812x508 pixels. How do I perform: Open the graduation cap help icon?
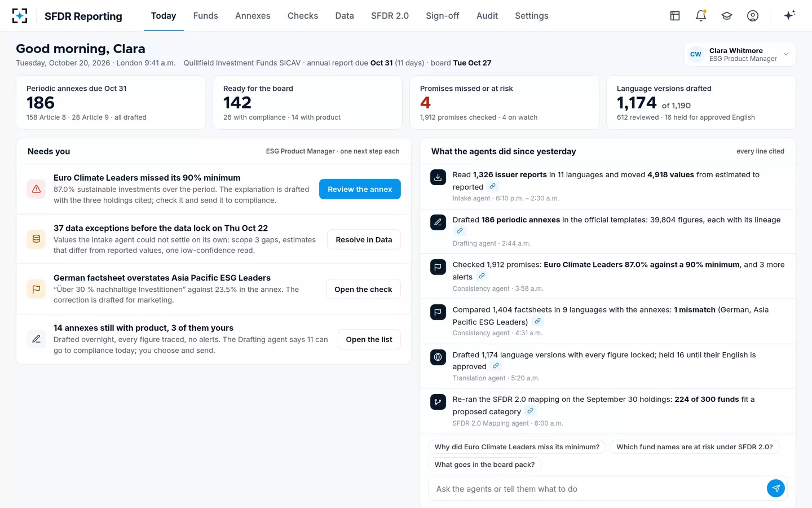(727, 16)
